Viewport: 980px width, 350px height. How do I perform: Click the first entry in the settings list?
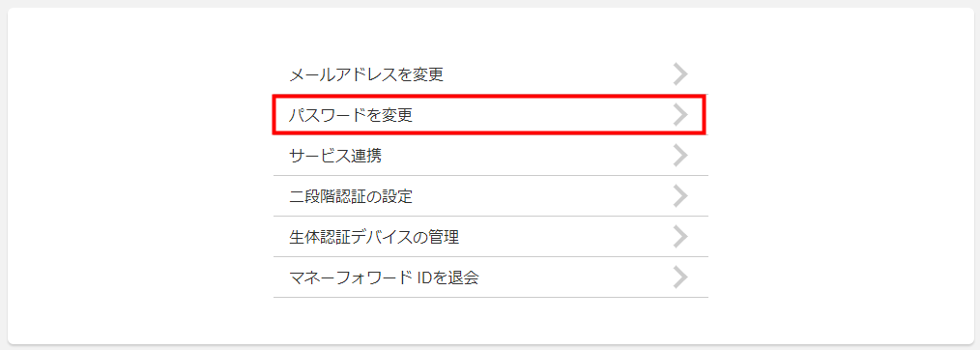pyautogui.click(x=491, y=74)
